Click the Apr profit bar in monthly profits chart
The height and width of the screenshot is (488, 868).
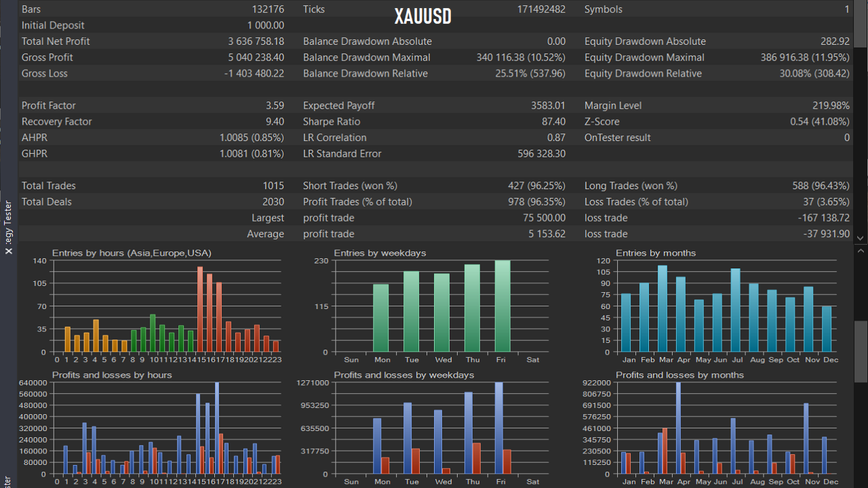pyautogui.click(x=678, y=428)
